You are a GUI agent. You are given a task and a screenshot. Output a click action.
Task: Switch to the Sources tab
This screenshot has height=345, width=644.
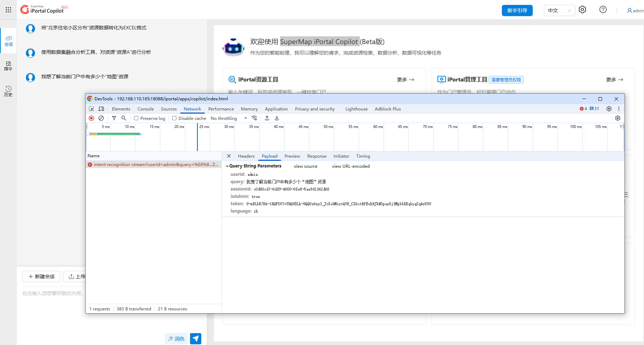[169, 109]
